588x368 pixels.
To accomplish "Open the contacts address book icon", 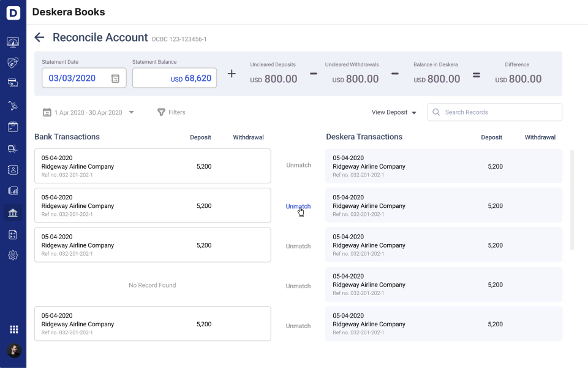I will (x=13, y=170).
